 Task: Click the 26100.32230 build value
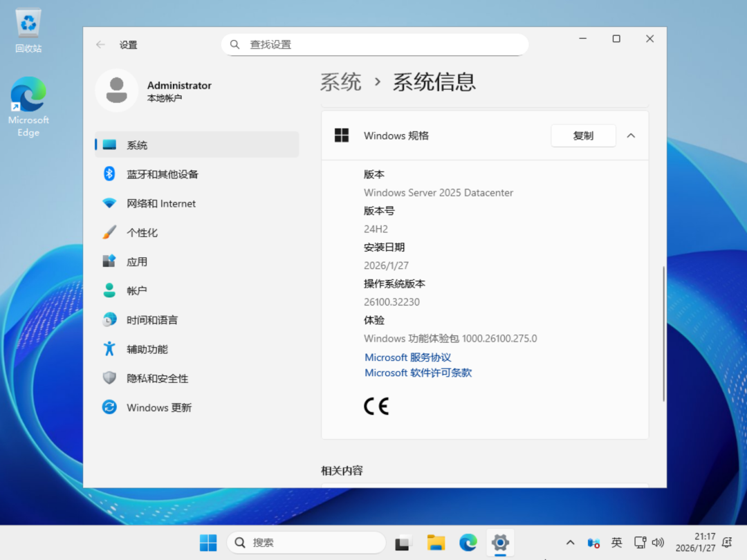[391, 302]
